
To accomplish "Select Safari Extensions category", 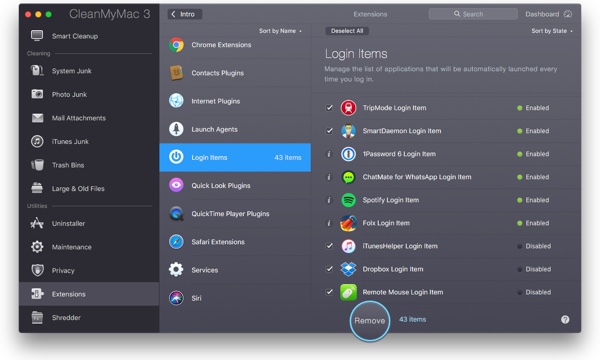I will (235, 242).
